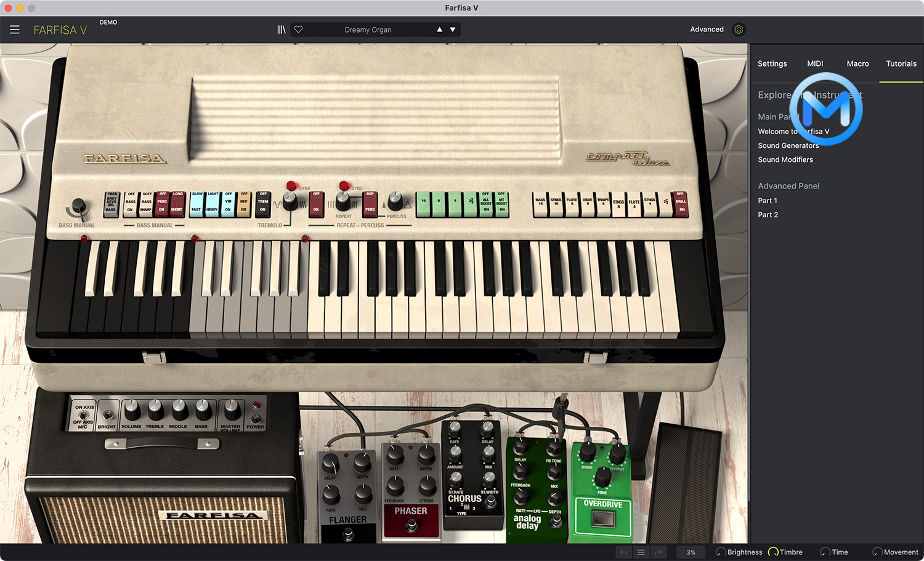Toggle the Repeat SYNC red button
This screenshot has height=561, width=924.
pyautogui.click(x=344, y=185)
